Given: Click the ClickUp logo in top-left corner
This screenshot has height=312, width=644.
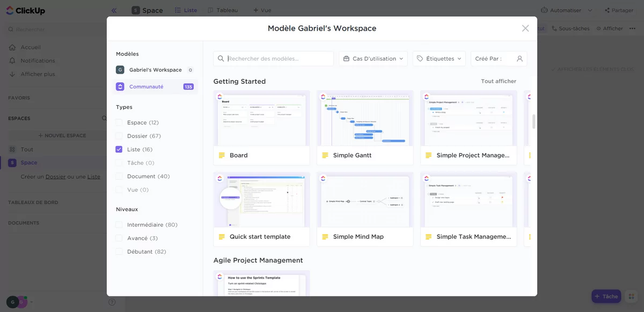Looking at the screenshot, I should coord(25,10).
